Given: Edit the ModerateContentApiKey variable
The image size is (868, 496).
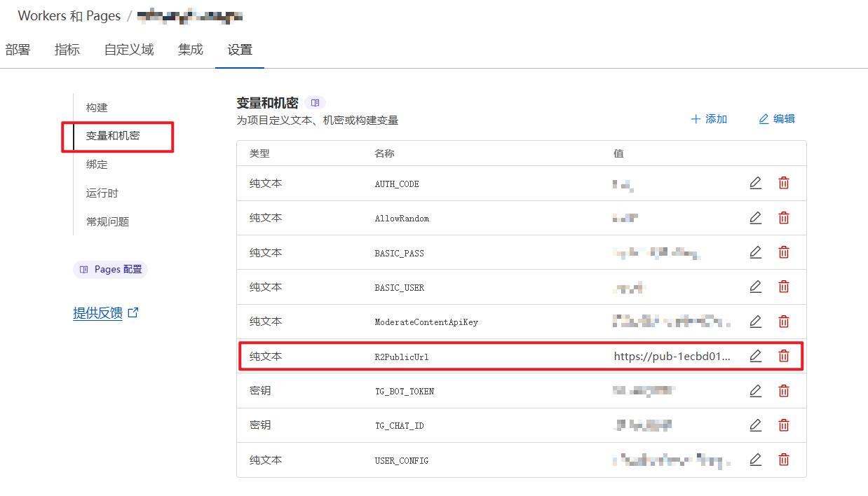Looking at the screenshot, I should point(755,322).
